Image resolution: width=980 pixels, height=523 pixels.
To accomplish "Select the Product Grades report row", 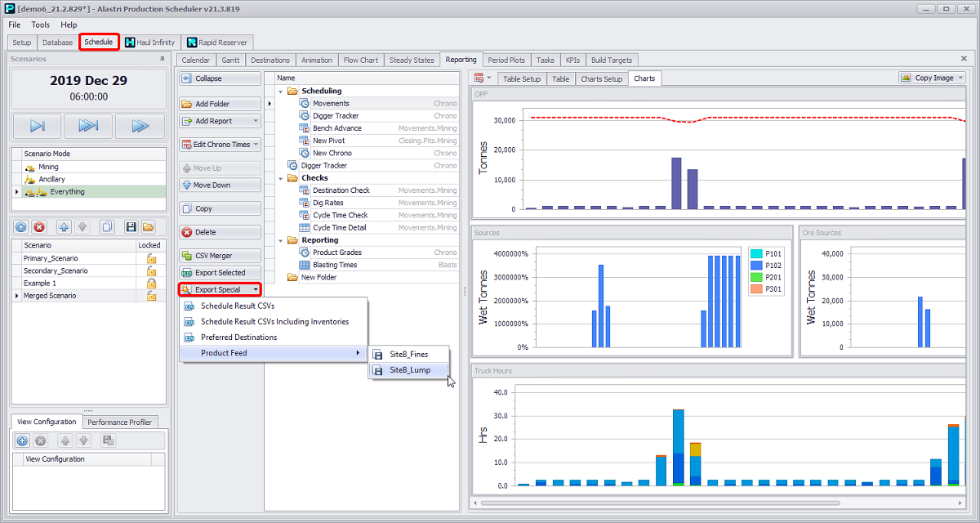I will [336, 253].
